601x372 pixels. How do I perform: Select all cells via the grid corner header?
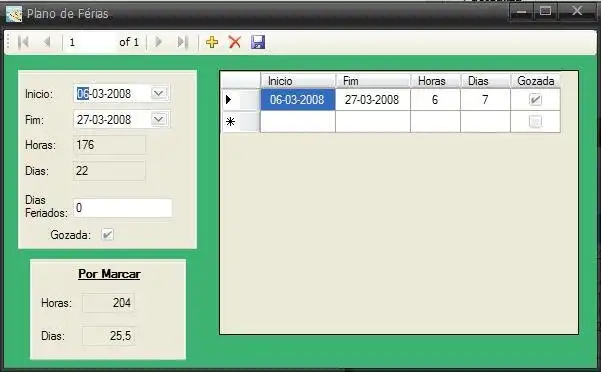(x=241, y=80)
